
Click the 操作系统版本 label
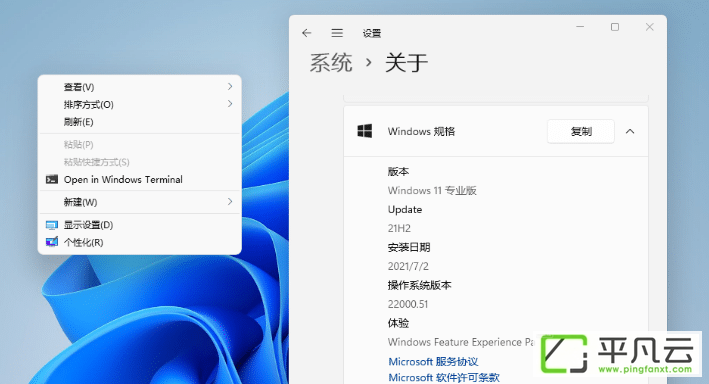pos(419,285)
